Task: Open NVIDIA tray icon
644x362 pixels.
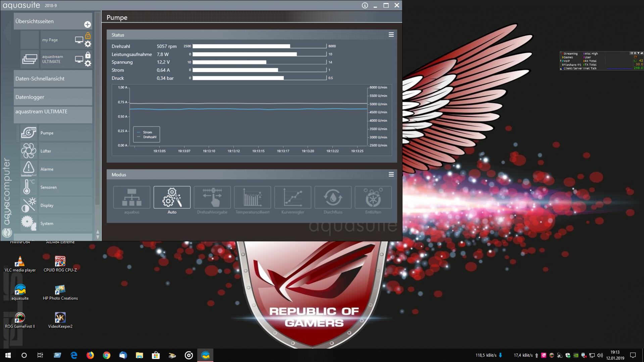Action: point(576,355)
